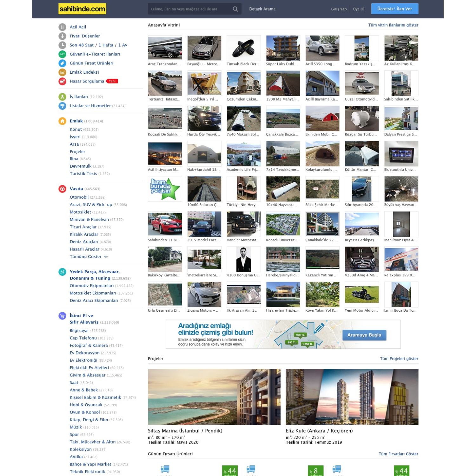Select the Ustalar ve Hizmetler icon

pos(62,105)
